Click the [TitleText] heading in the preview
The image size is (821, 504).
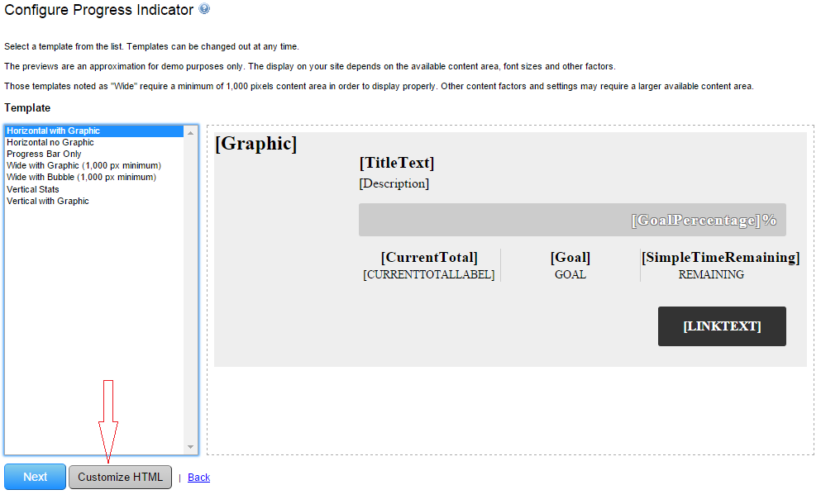[x=395, y=163]
